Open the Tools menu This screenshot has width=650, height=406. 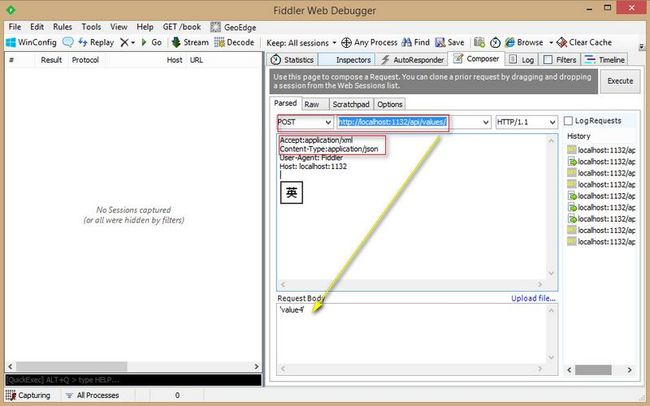(x=91, y=27)
